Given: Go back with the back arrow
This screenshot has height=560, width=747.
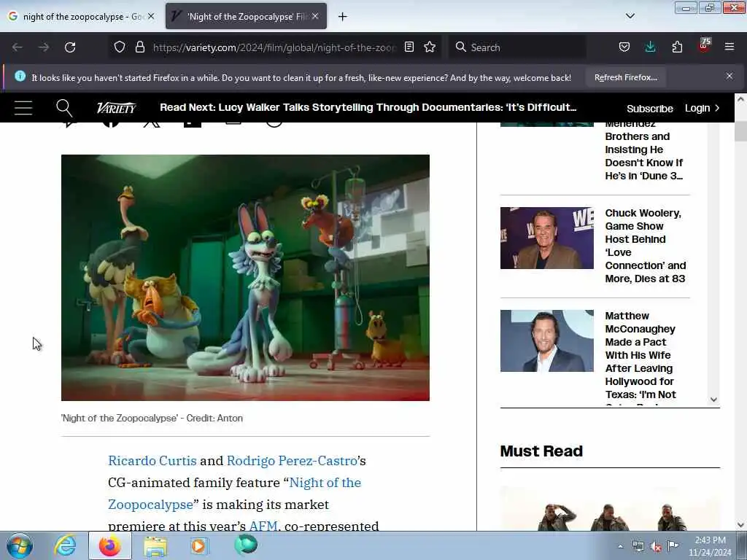Looking at the screenshot, I should (18, 47).
